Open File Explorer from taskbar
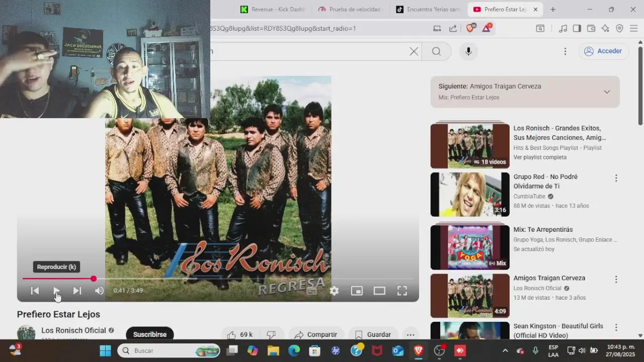This screenshot has width=644, height=362. tap(273, 350)
